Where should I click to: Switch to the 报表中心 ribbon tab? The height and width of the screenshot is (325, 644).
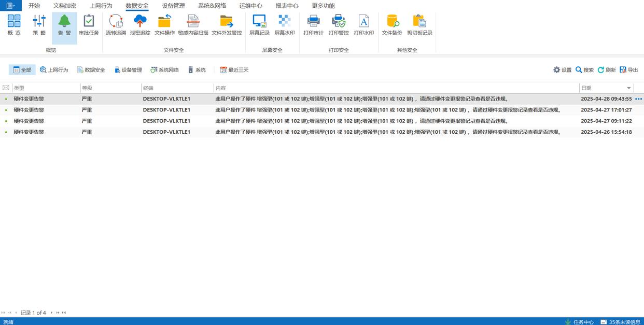[x=287, y=6]
